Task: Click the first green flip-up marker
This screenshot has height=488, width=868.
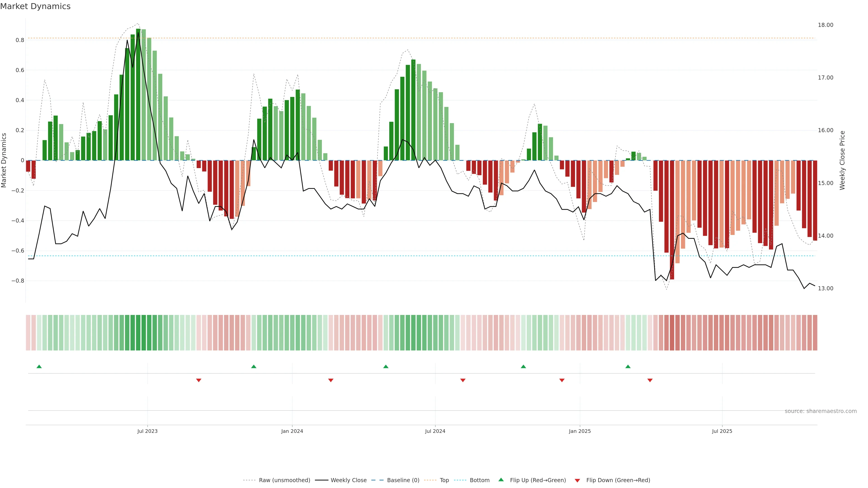Action: (39, 366)
